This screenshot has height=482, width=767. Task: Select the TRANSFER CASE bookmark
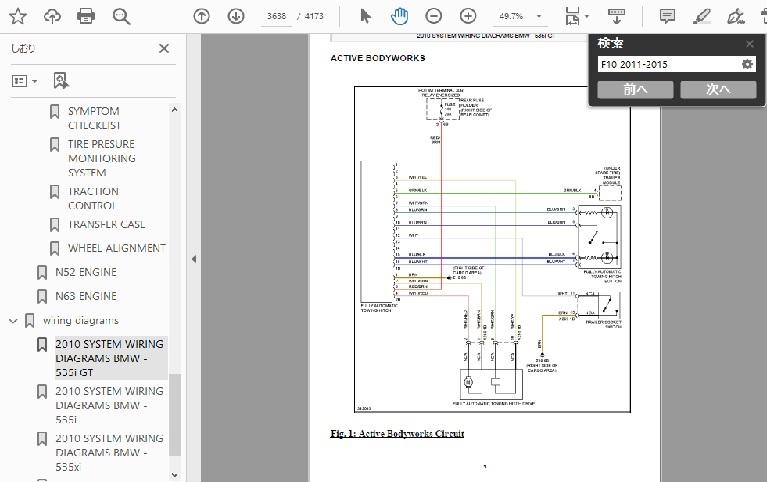[106, 224]
